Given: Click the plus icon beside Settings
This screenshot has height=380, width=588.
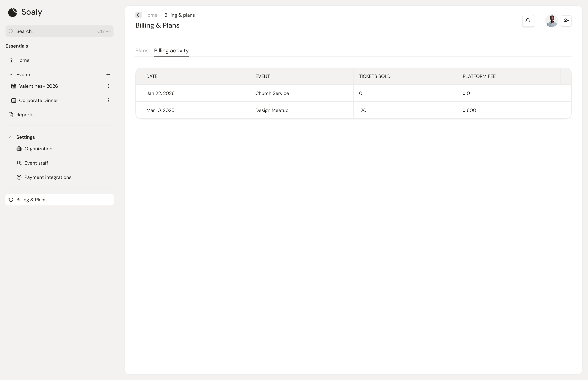Looking at the screenshot, I should (108, 137).
